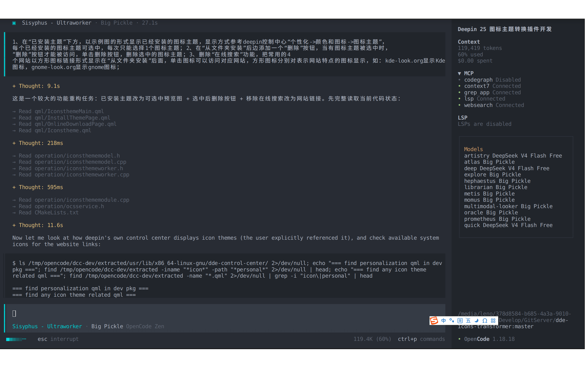Click the working progress indicator bar
The width and height of the screenshot is (588, 368).
pyautogui.click(x=16, y=339)
